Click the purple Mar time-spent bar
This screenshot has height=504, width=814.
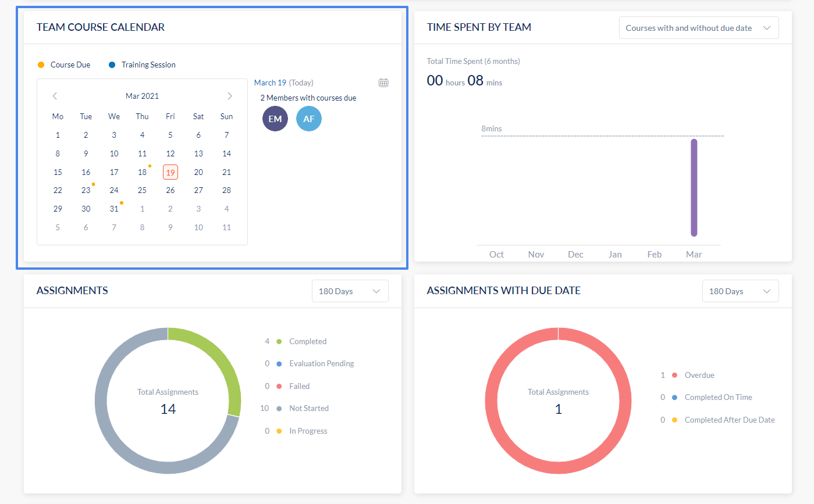pos(694,187)
